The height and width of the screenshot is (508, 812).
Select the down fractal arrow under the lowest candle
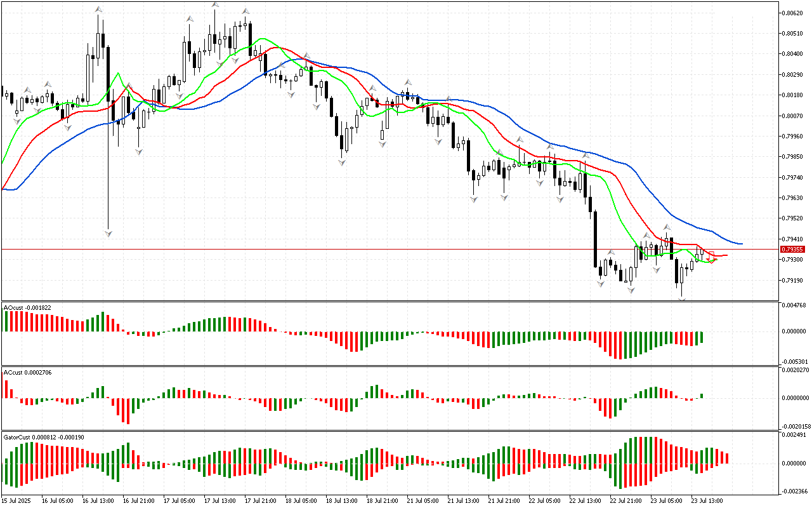(x=683, y=299)
